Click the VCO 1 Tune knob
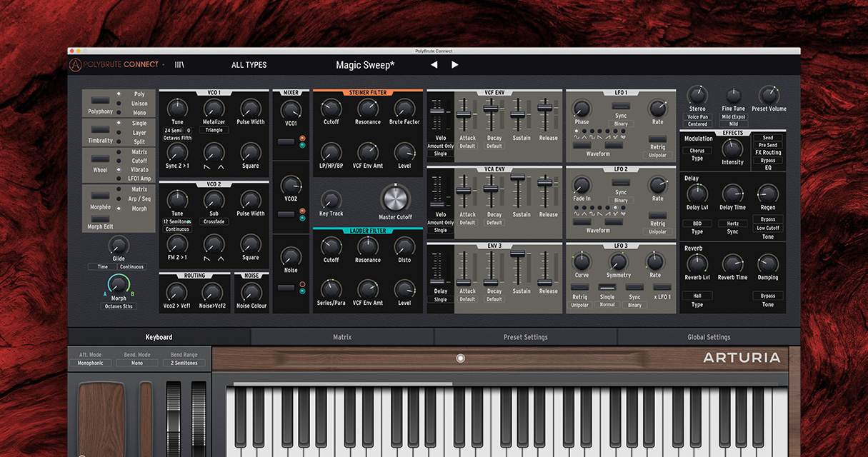868x457 pixels. (177, 108)
